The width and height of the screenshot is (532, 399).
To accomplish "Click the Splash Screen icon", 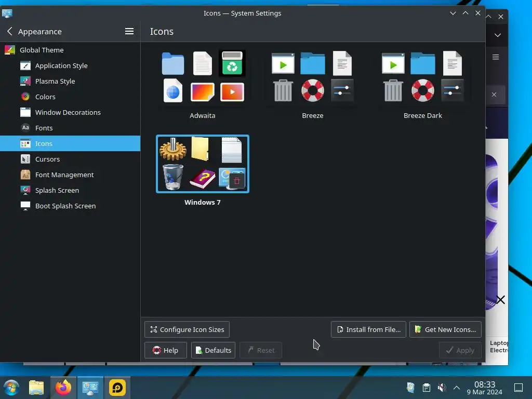I will [x=25, y=190].
